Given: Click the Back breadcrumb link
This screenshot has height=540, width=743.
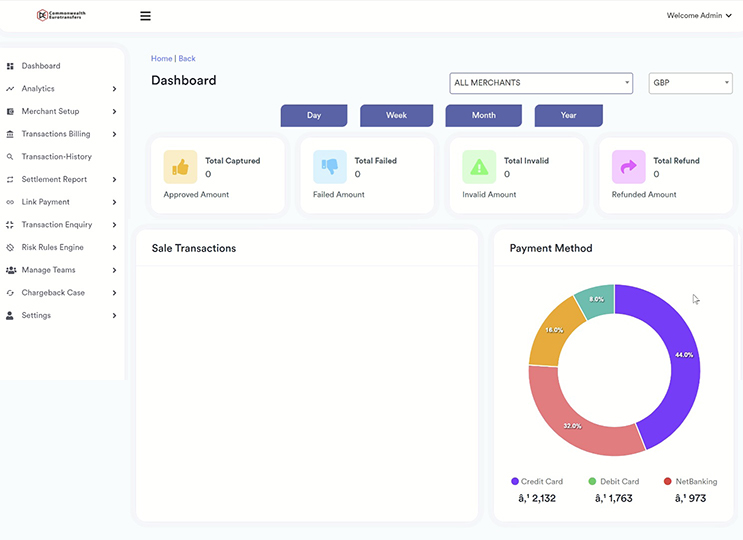Looking at the screenshot, I should coord(187,59).
